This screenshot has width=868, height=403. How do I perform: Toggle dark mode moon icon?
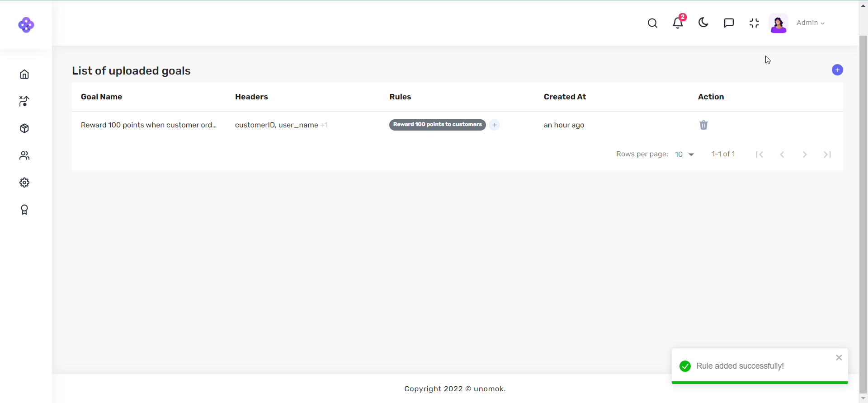(x=703, y=23)
